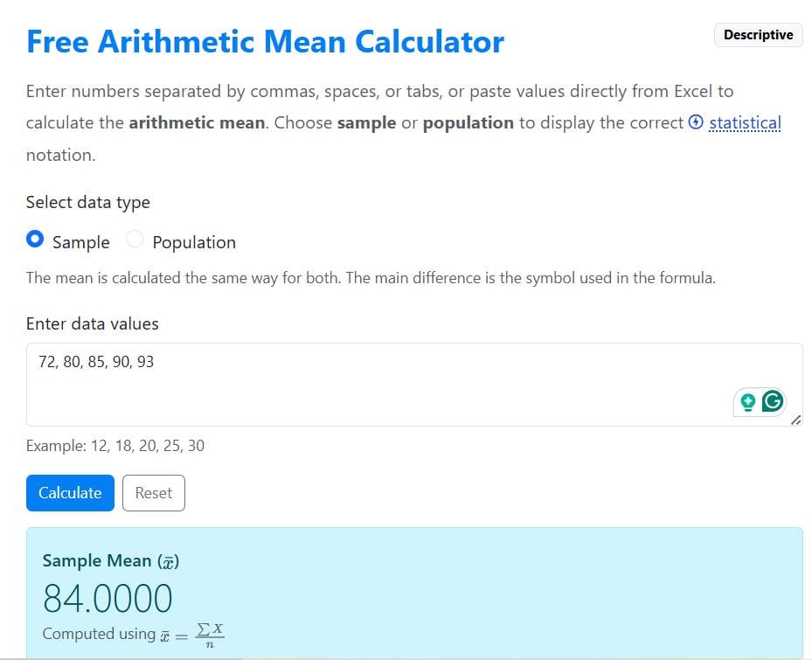
Task: Click inside the data values textarea
Action: click(x=350, y=380)
